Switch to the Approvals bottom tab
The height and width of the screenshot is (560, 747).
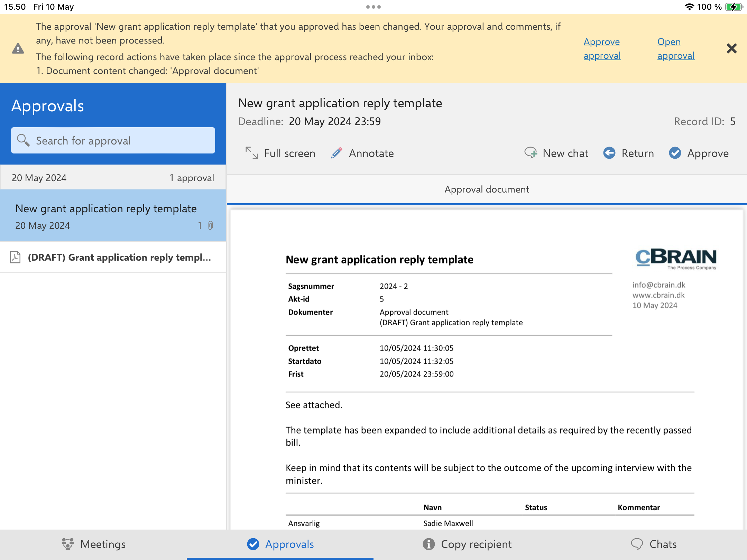coord(280,544)
